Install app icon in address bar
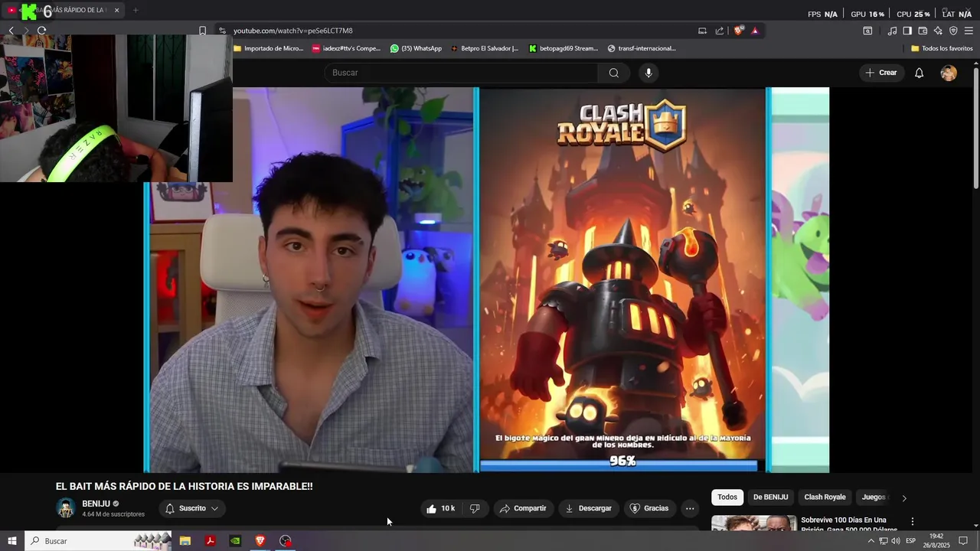Viewport: 980px width, 551px height. pos(702,31)
